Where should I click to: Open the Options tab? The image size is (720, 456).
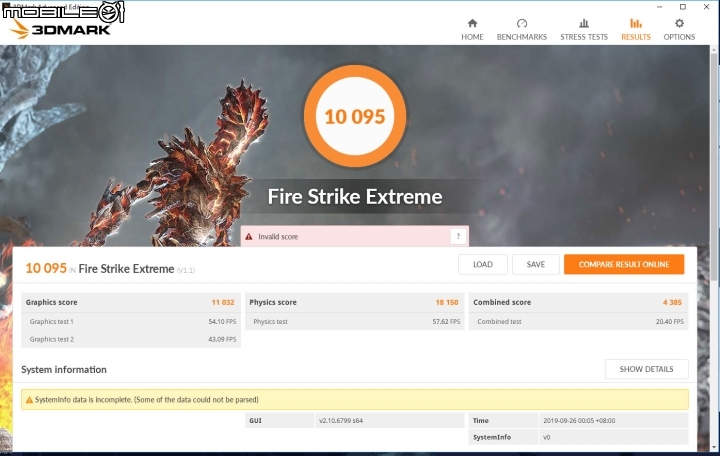tap(679, 30)
